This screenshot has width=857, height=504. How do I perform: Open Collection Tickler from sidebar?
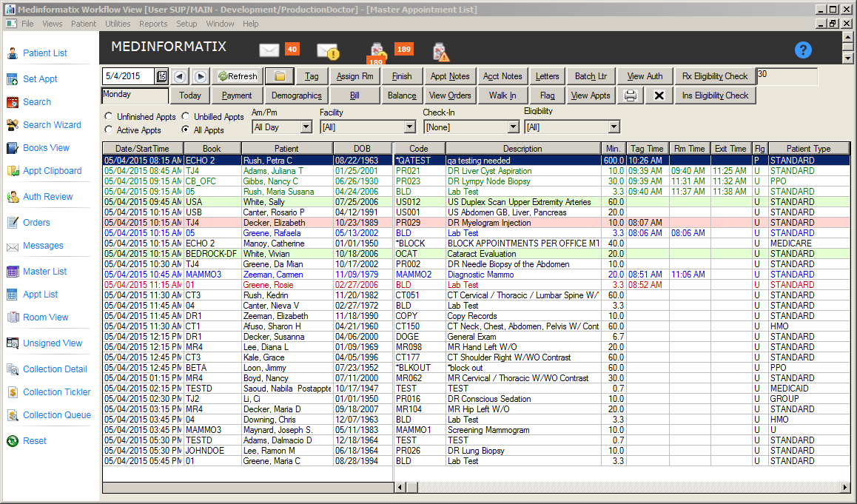56,392
